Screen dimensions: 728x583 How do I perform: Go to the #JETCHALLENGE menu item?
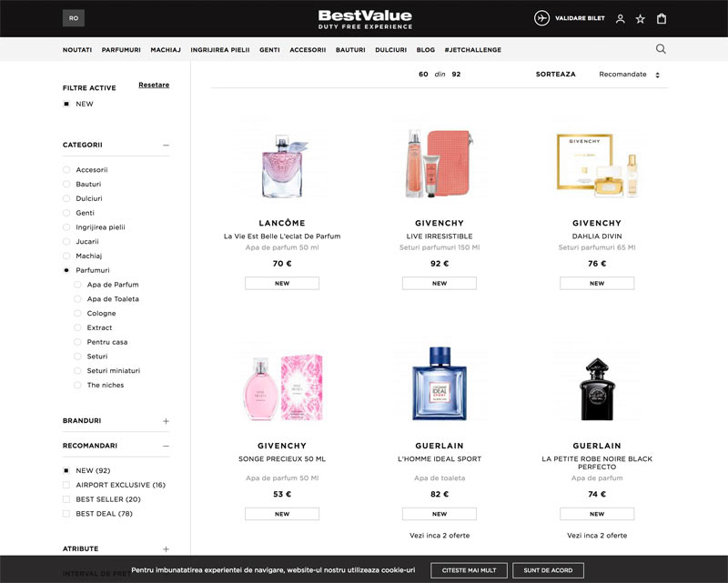(472, 50)
